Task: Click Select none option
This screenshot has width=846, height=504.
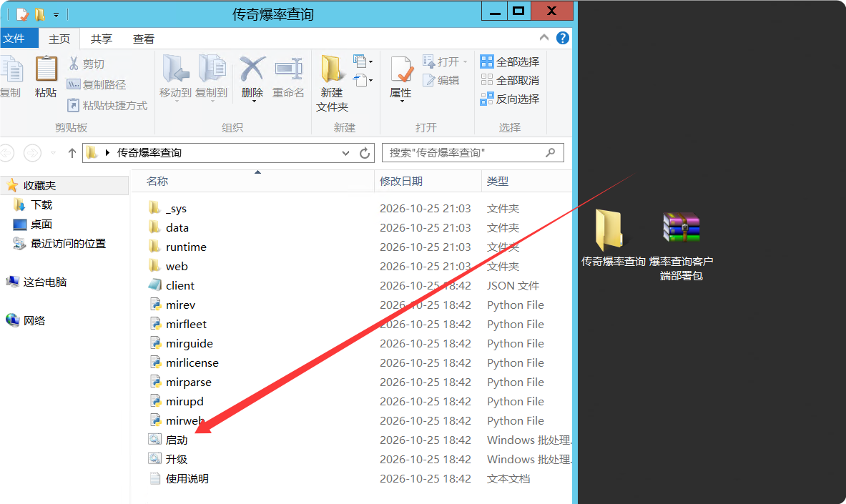Action: [510, 80]
